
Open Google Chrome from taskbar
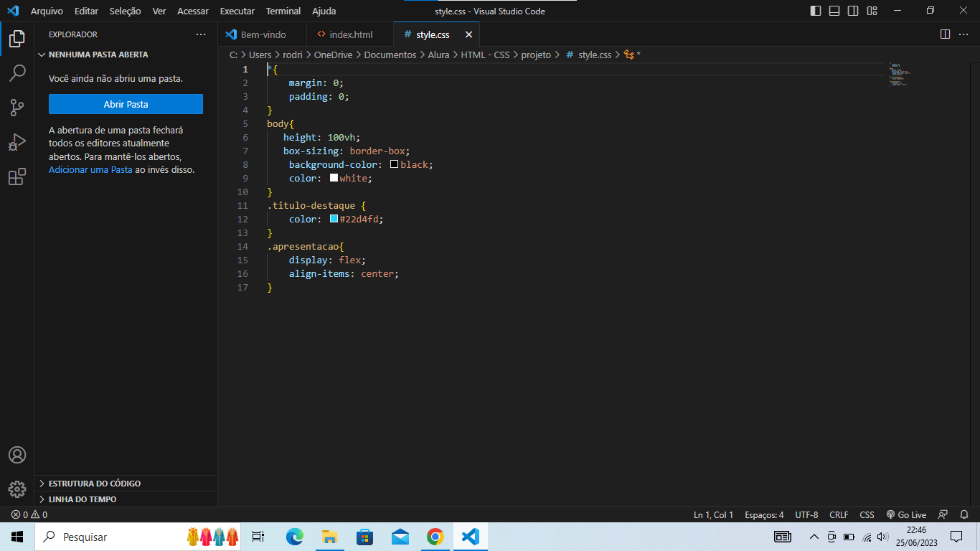click(x=435, y=537)
